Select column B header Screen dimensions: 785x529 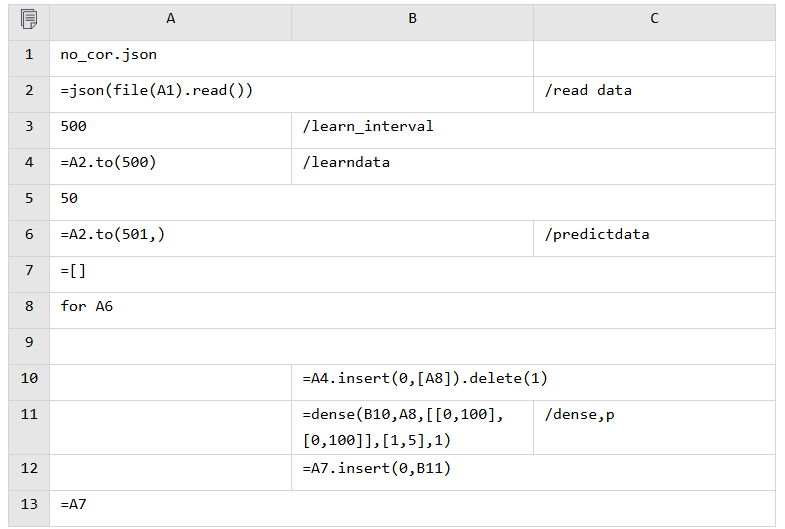(x=412, y=19)
